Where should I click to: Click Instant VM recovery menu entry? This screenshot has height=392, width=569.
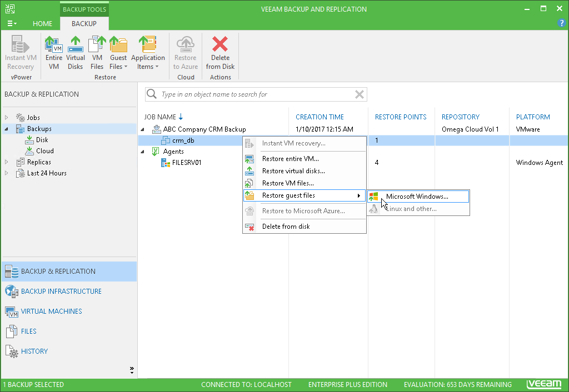pyautogui.click(x=304, y=143)
